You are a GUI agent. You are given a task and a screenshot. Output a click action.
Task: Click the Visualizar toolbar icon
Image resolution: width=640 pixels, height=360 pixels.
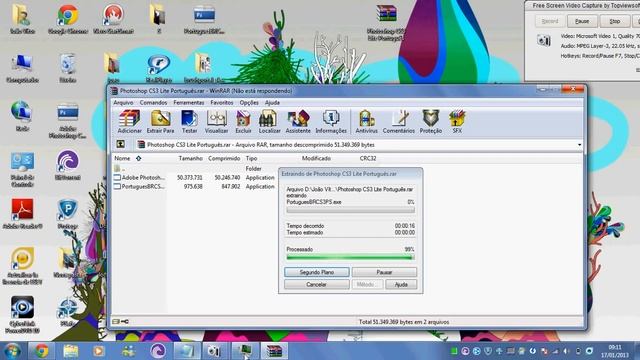point(216,122)
